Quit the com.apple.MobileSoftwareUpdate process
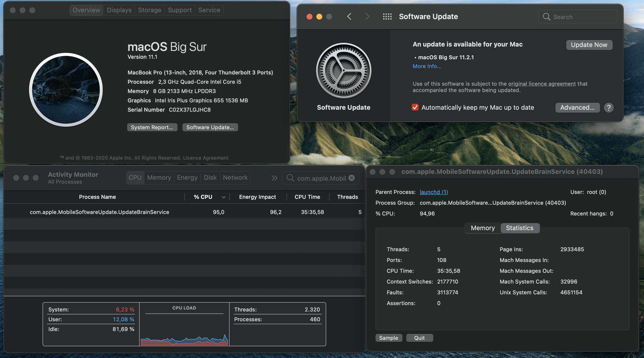Screen dimensions: 644x358 (419, 337)
